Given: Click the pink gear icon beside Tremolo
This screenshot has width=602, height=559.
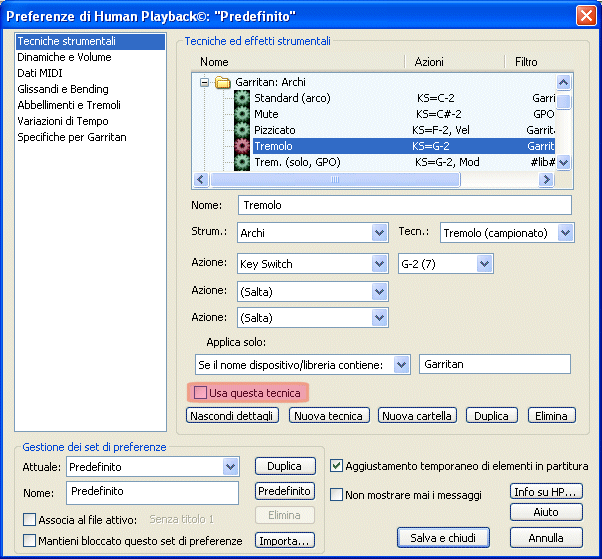Looking at the screenshot, I should tap(241, 147).
